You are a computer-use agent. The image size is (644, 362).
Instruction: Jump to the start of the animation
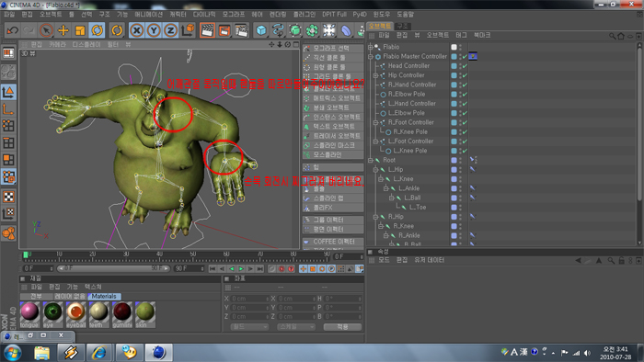[213, 269]
